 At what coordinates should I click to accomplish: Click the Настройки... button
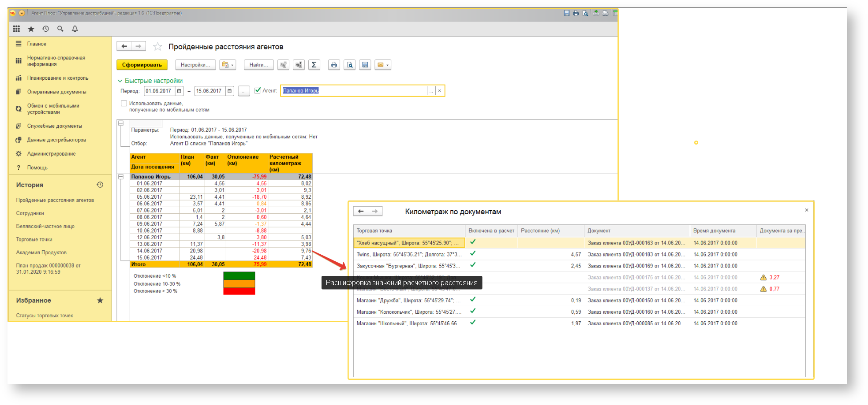point(195,65)
